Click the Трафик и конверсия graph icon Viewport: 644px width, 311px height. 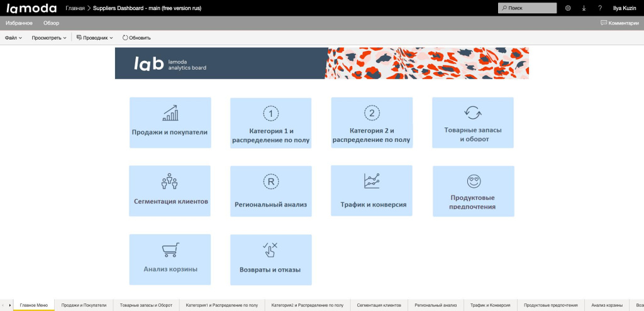[372, 181]
